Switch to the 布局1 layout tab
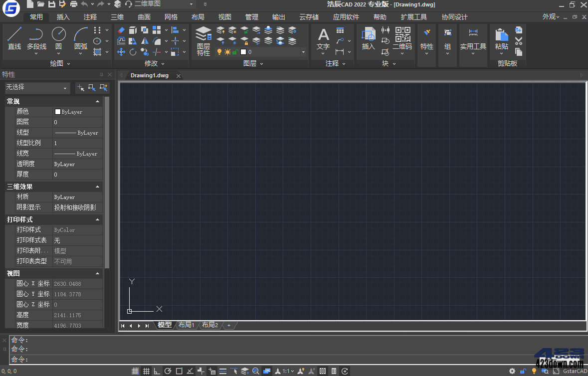The width and height of the screenshot is (588, 376). pos(186,325)
